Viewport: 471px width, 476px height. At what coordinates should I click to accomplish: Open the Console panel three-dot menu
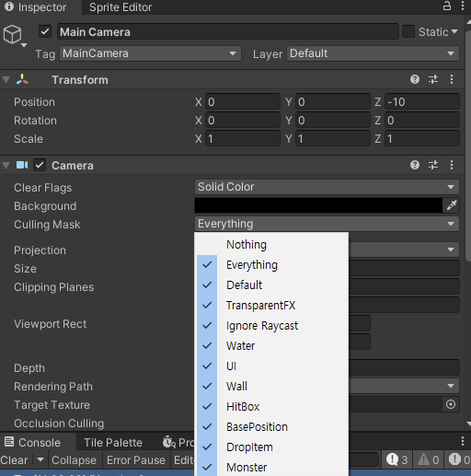(x=463, y=441)
